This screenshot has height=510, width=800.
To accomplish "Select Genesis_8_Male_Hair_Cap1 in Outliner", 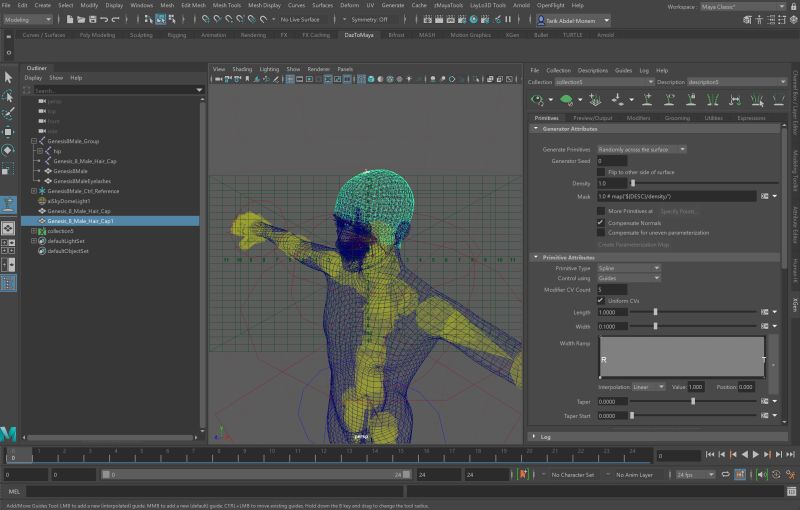I will 110,221.
